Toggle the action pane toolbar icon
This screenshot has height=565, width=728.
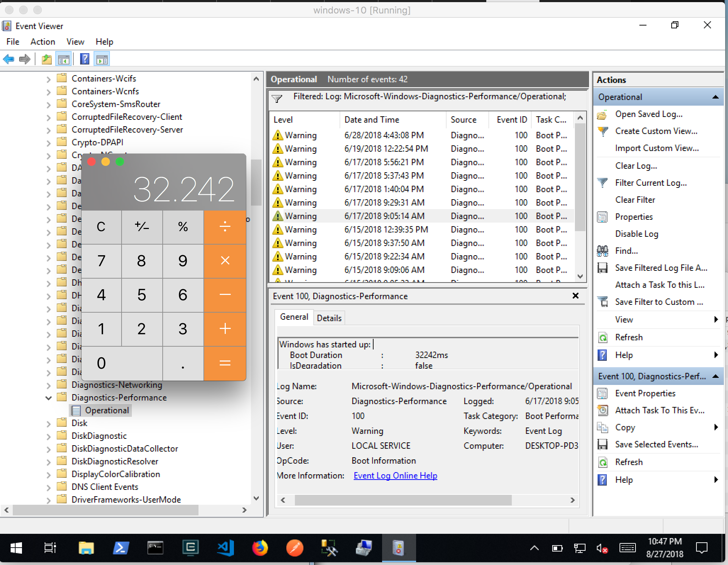[102, 59]
